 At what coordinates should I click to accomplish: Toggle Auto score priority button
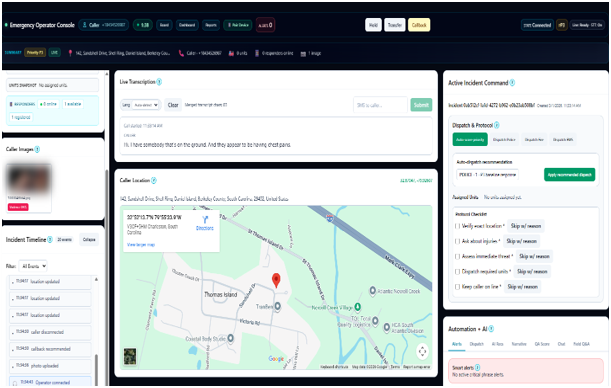[x=470, y=139]
